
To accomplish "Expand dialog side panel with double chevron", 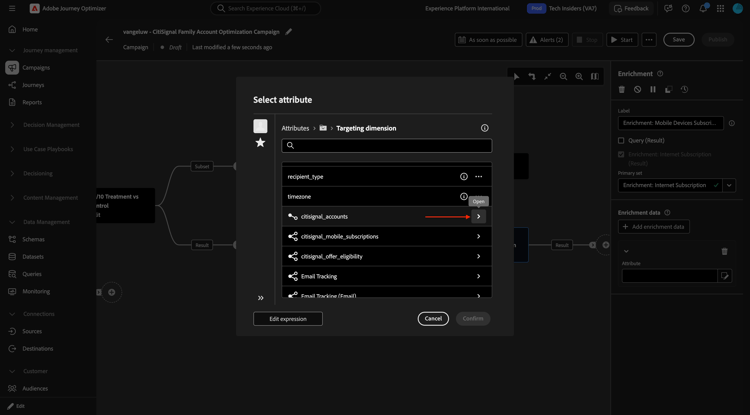I will click(x=261, y=298).
